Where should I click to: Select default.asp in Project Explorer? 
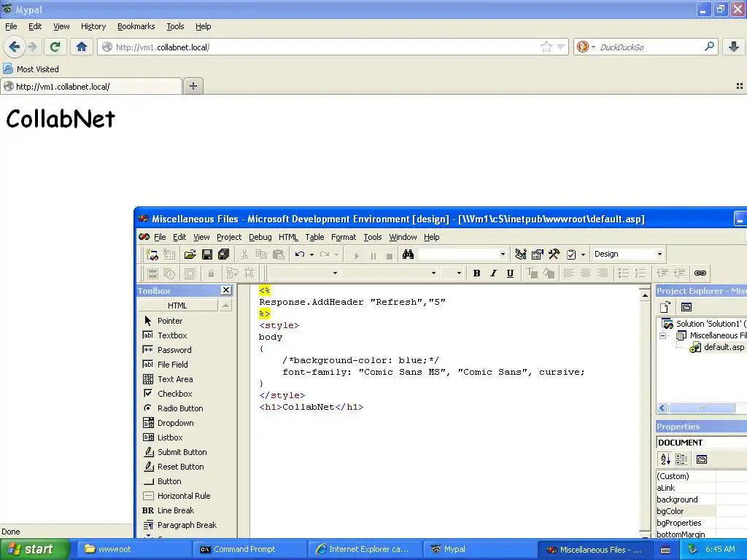coord(724,348)
